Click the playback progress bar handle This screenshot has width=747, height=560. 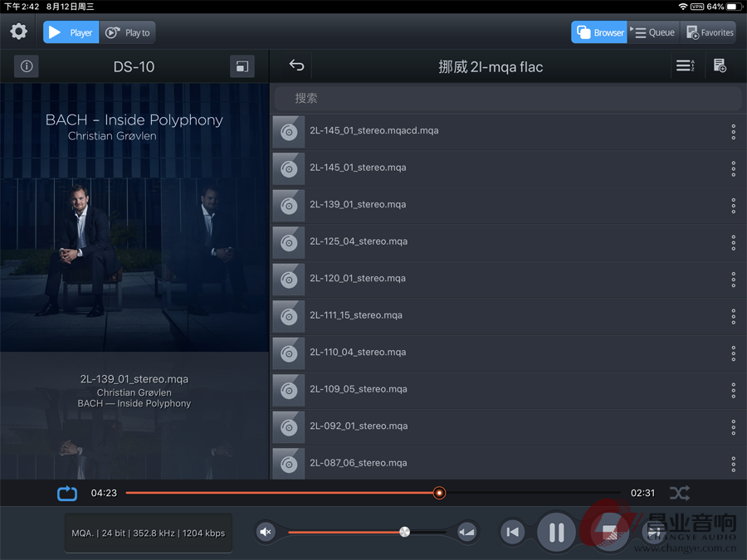(x=439, y=493)
